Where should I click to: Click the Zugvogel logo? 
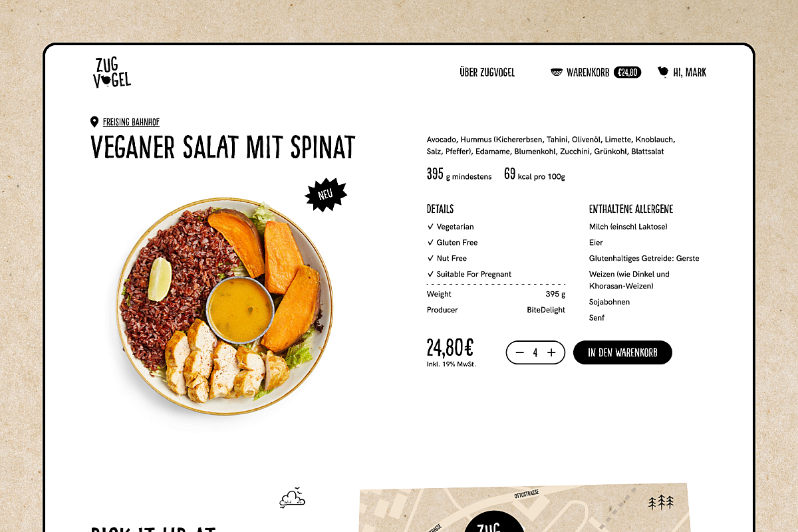[x=112, y=72]
